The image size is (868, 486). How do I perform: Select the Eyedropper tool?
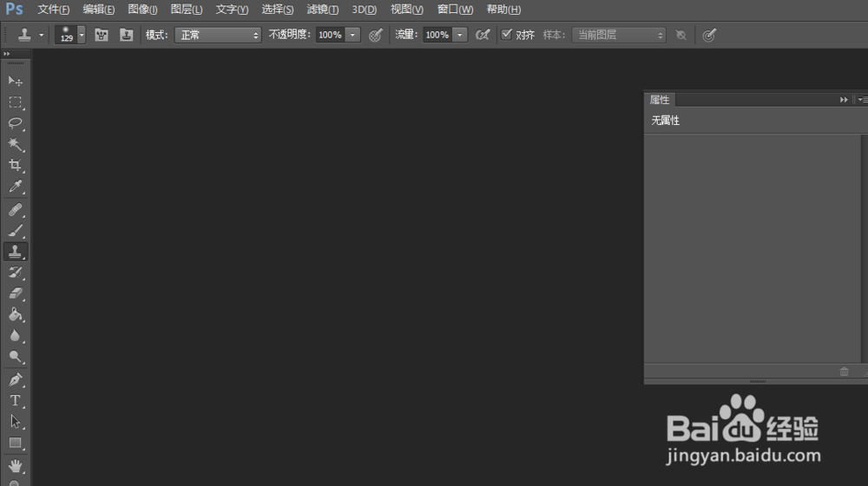[x=15, y=186]
